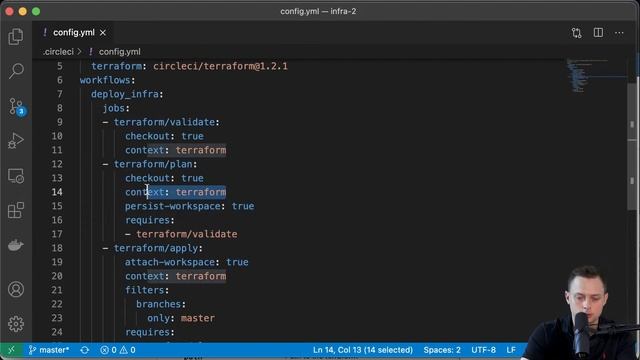
Task: Click 'jobs:' key on line 8
Action: pos(116,108)
